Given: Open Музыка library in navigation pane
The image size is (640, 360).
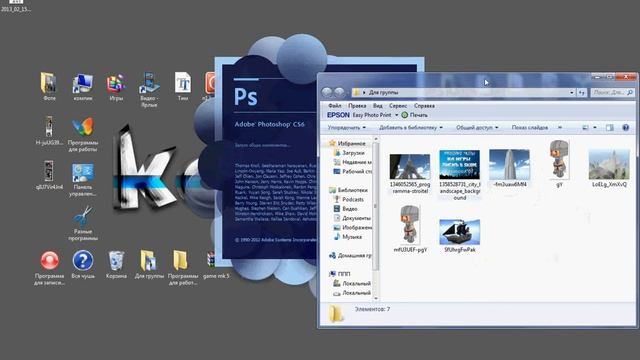Looking at the screenshot, I should pos(348,237).
